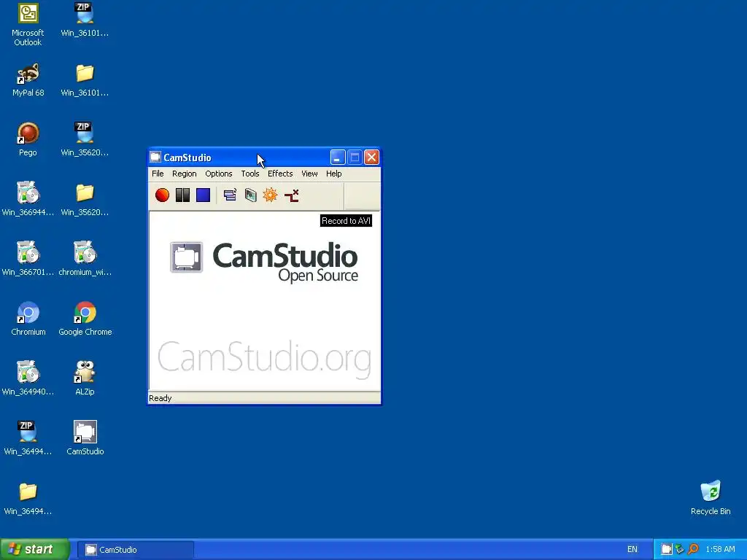Click the orange magnifier tray icon

pyautogui.click(x=693, y=550)
